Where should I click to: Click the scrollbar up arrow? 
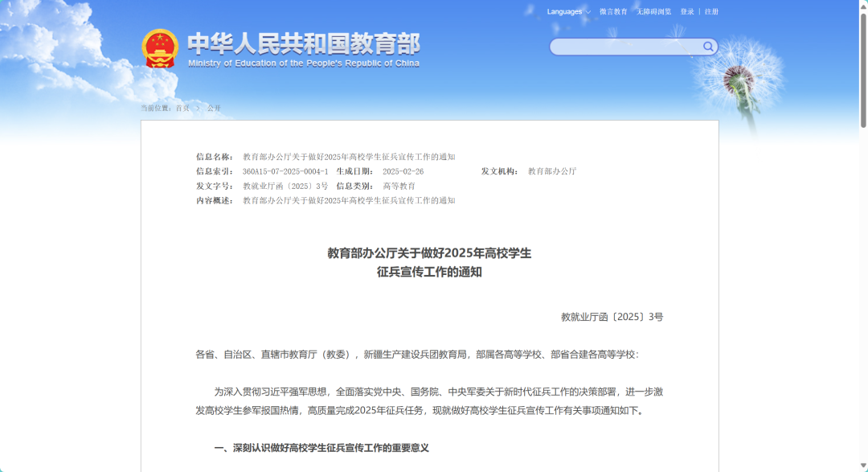click(x=863, y=5)
